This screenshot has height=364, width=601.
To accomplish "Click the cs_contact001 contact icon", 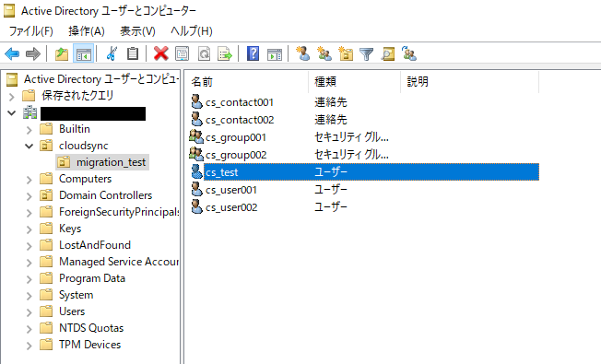I will point(196,101).
